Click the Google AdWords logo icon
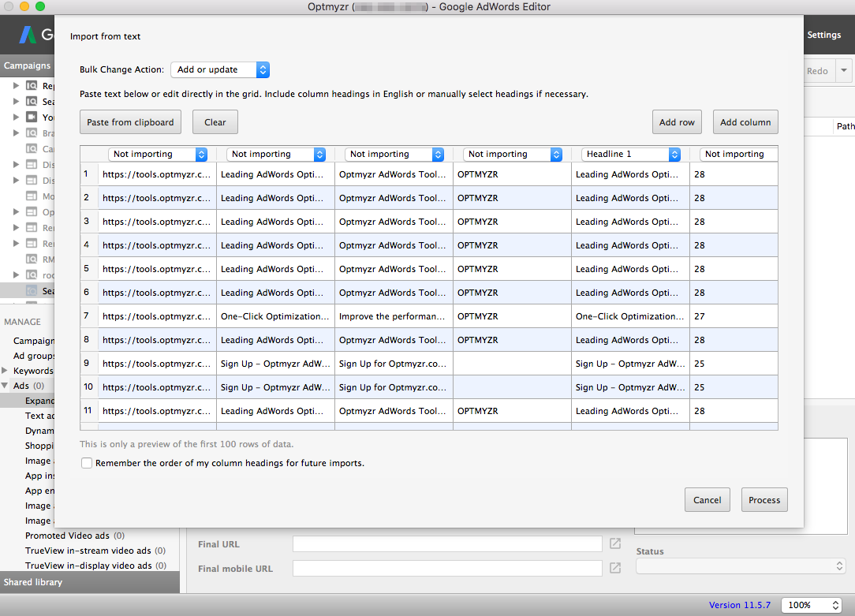The height and width of the screenshot is (616, 855). [x=28, y=35]
